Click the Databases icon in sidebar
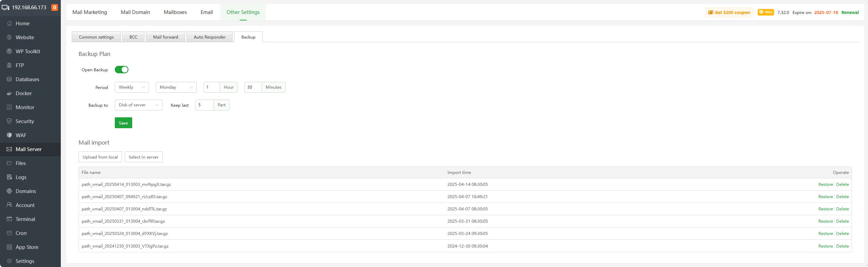868x267 pixels. tap(9, 79)
